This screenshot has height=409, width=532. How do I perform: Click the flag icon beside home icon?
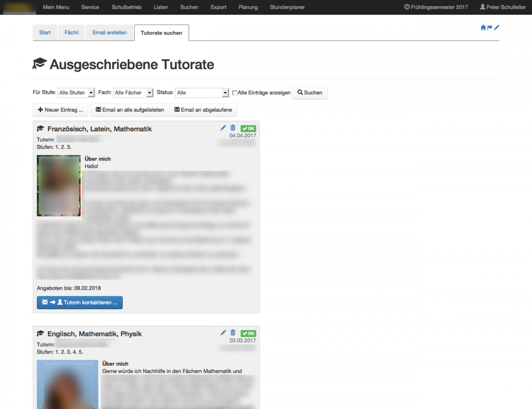[x=490, y=27]
